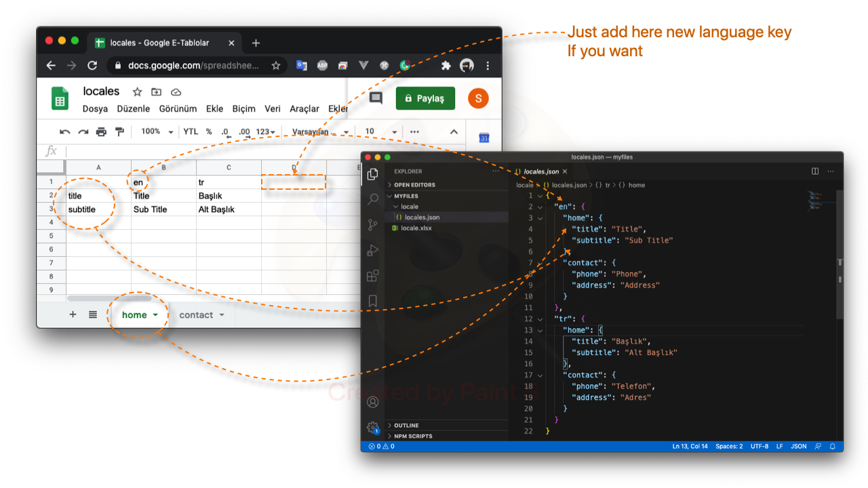Expand OPEN EDITORS section
Viewport: 868px width, 488px height.
pos(414,184)
